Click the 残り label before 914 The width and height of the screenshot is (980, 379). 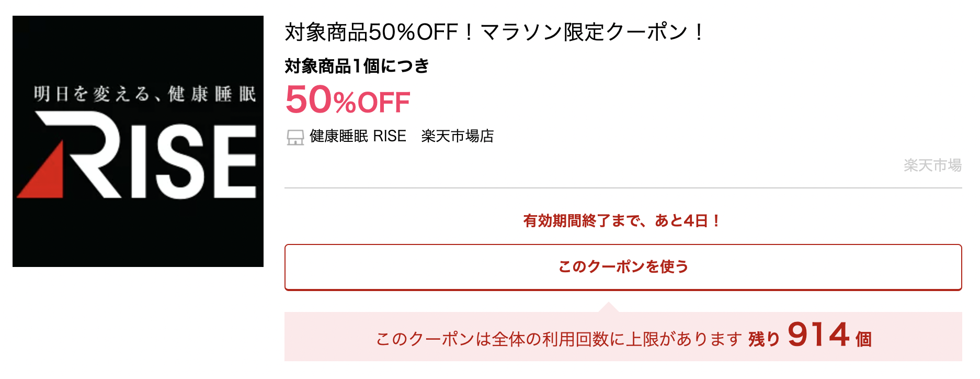tap(764, 339)
